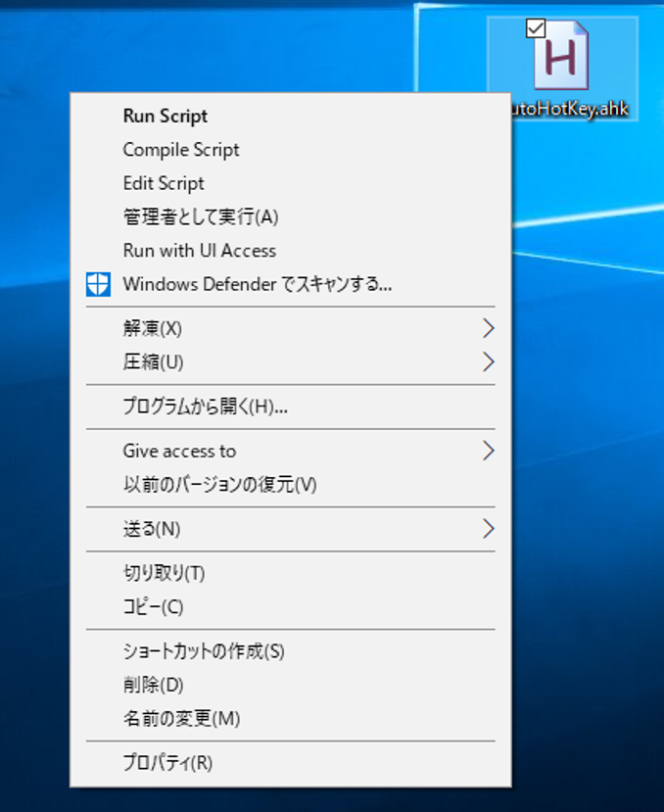Click the AutoHotKey.ahk file name label

point(570,108)
